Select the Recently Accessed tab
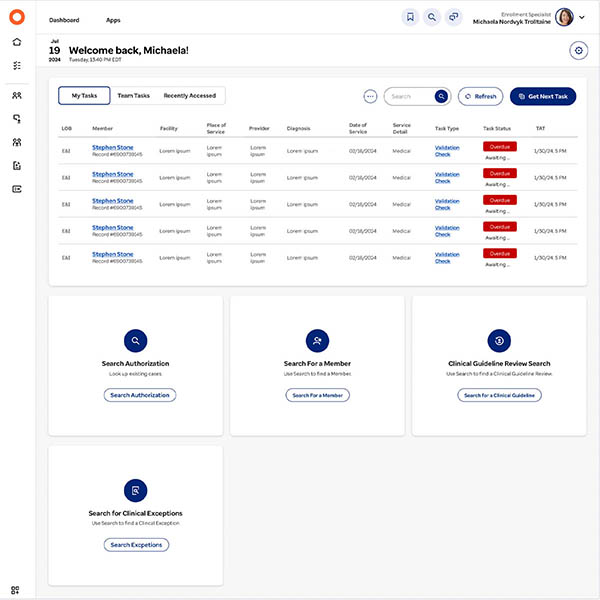This screenshot has height=600, width=600. pyautogui.click(x=190, y=96)
